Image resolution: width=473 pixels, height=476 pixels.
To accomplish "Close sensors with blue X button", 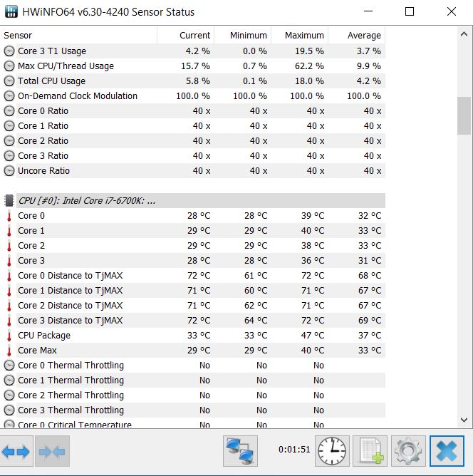I will (x=447, y=451).
